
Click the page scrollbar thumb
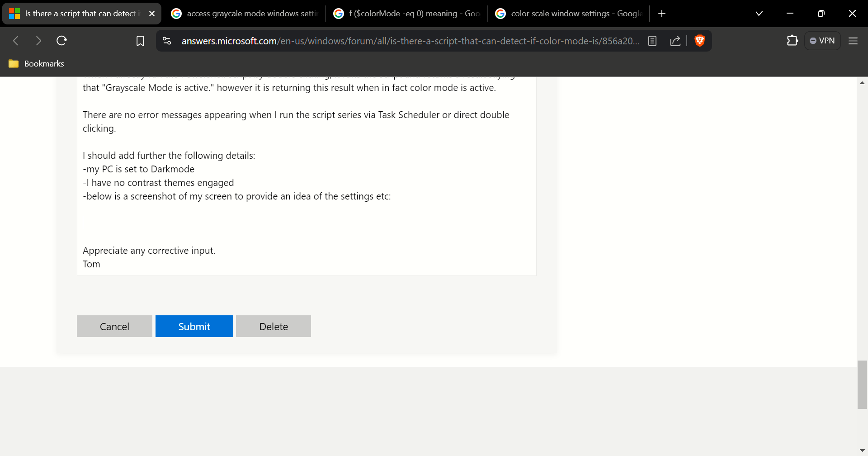point(862,385)
